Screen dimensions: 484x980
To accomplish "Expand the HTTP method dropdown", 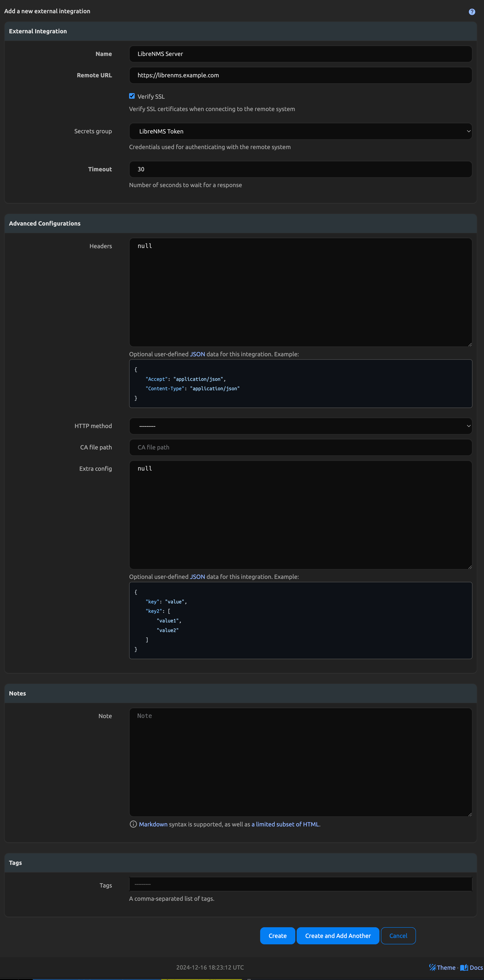I will 300,426.
